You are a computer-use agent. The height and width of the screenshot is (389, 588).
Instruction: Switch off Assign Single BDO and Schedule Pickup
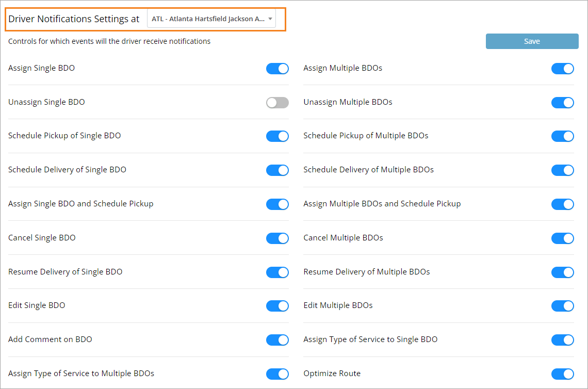pos(277,204)
